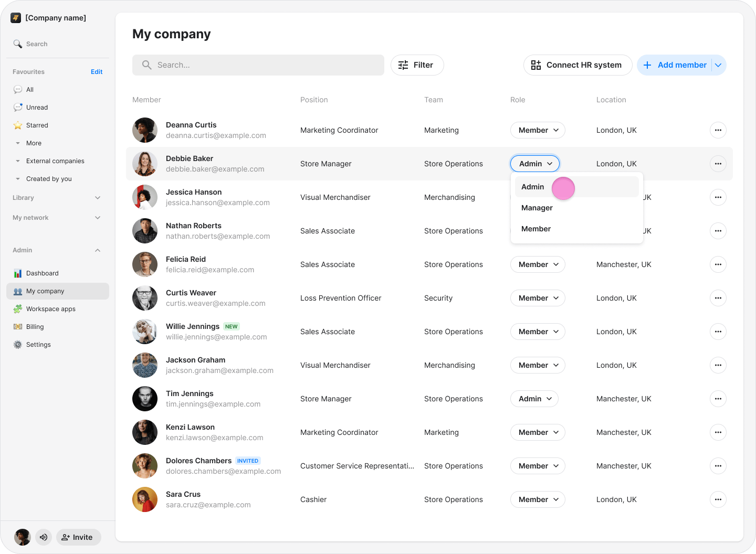Image resolution: width=756 pixels, height=554 pixels.
Task: Open Tim Jennings's Admin role dropdown
Action: tap(534, 399)
